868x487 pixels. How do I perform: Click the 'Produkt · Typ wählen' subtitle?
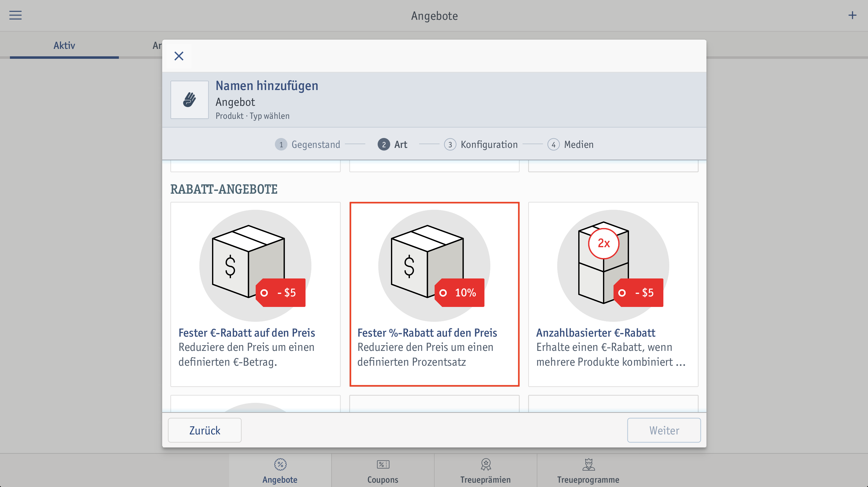point(252,116)
